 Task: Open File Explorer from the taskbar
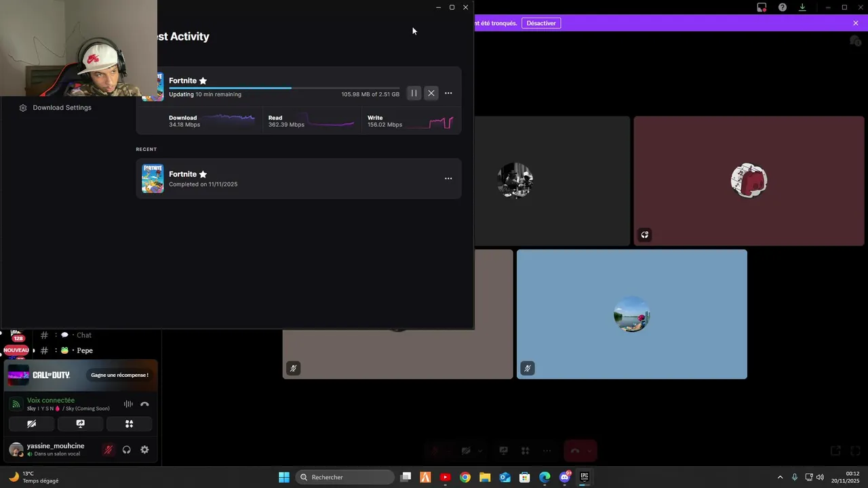coord(485,477)
